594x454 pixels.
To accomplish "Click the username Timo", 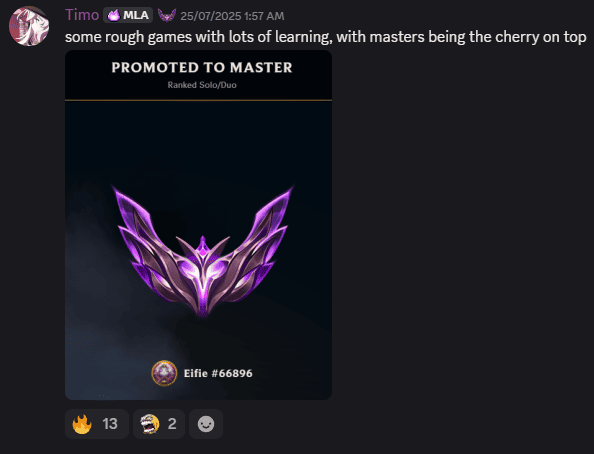I will coord(82,15).
